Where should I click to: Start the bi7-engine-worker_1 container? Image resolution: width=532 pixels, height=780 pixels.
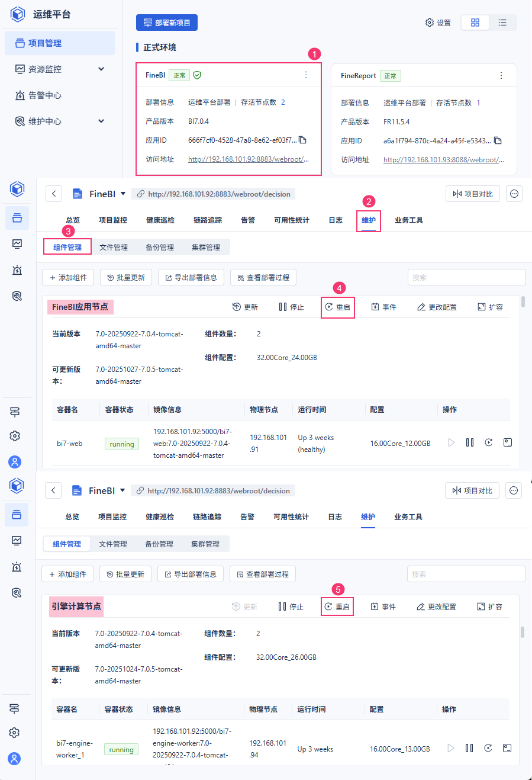(451, 748)
